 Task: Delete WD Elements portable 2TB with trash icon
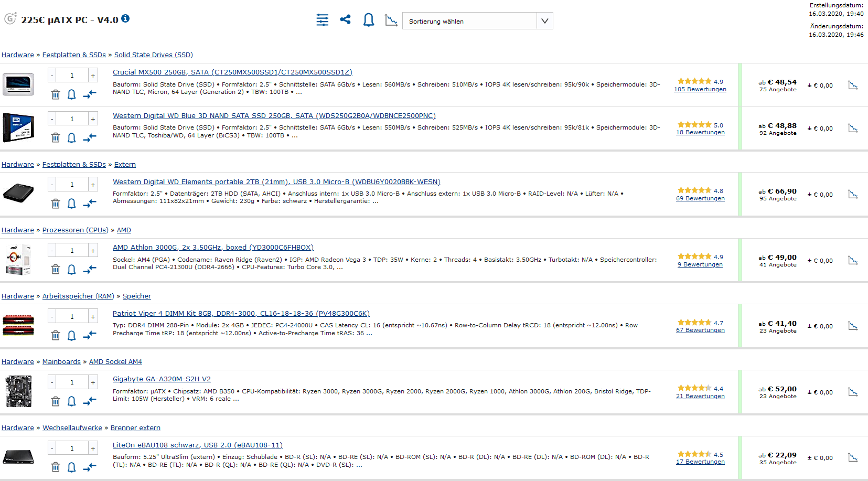point(56,204)
